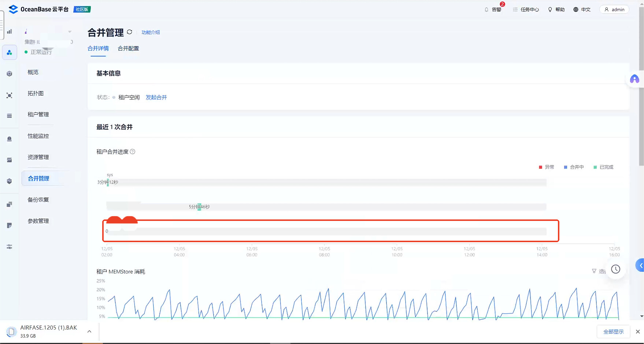This screenshot has height=344, width=644.
Task: Click the network nodes icon in left rail
Action: pyautogui.click(x=10, y=95)
